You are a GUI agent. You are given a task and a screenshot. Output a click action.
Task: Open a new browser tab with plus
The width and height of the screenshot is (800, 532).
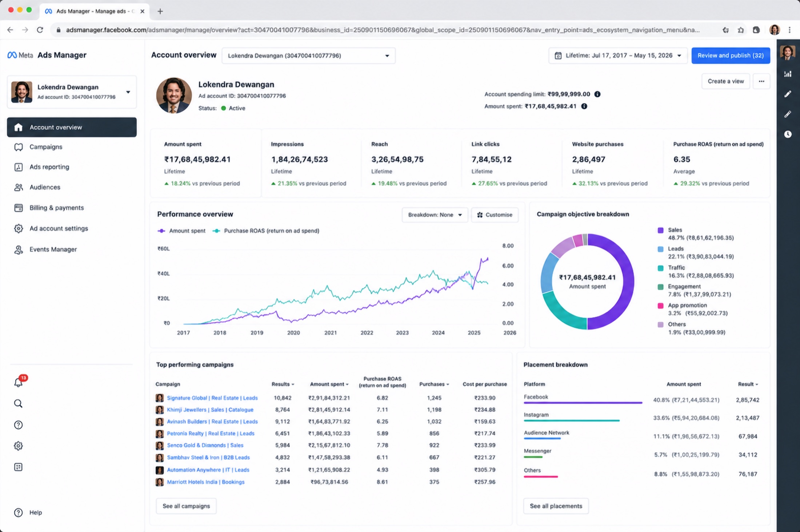tap(160, 11)
